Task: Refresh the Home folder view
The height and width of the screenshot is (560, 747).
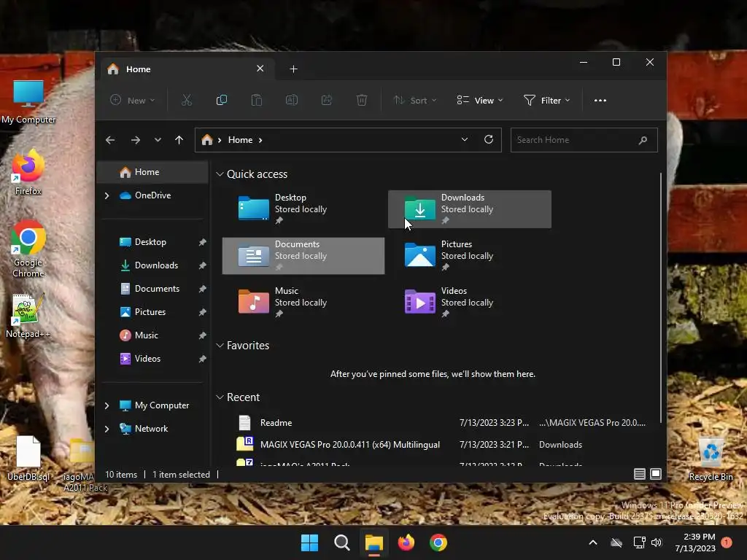Action: 488,139
